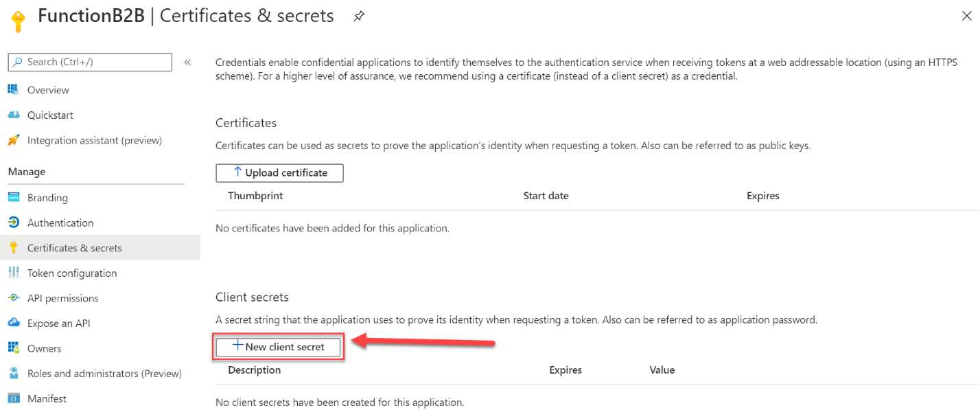The image size is (980, 419).
Task: Open Branding via its paintbrush icon
Action: tap(14, 197)
